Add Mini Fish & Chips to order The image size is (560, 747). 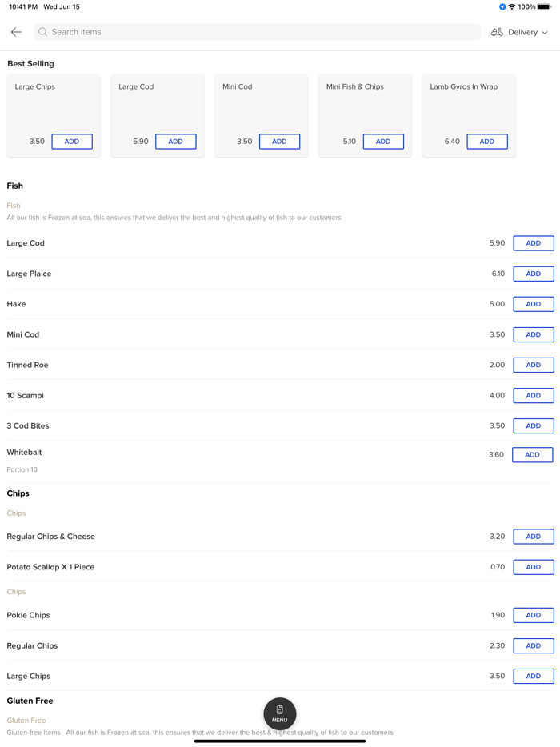(384, 142)
